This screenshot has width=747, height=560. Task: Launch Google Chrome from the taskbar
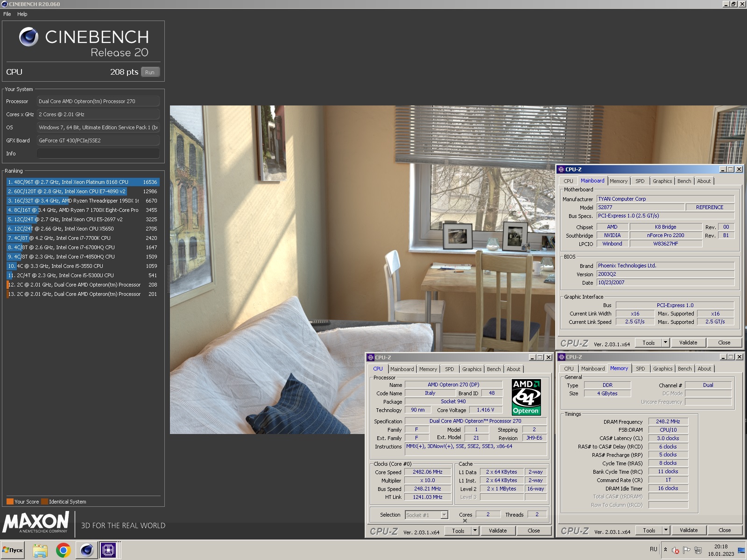point(63,551)
